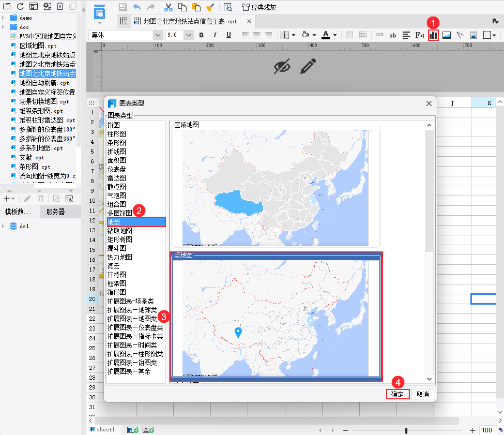Click the zoom slider handle

[406, 430]
